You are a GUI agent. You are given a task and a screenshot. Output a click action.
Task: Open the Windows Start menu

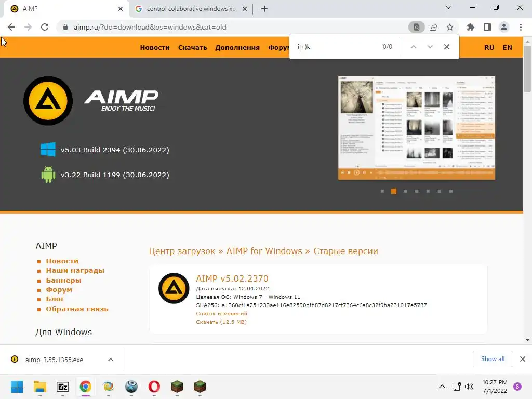tap(17, 387)
